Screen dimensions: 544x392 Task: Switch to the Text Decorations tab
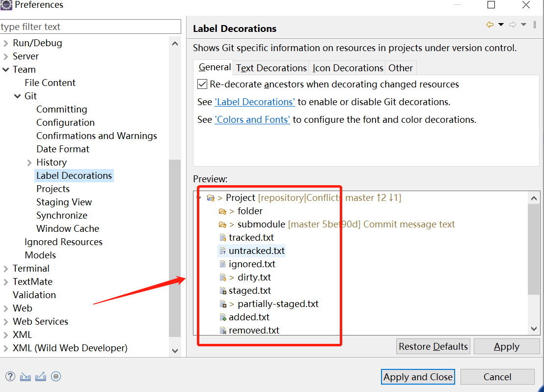[271, 68]
